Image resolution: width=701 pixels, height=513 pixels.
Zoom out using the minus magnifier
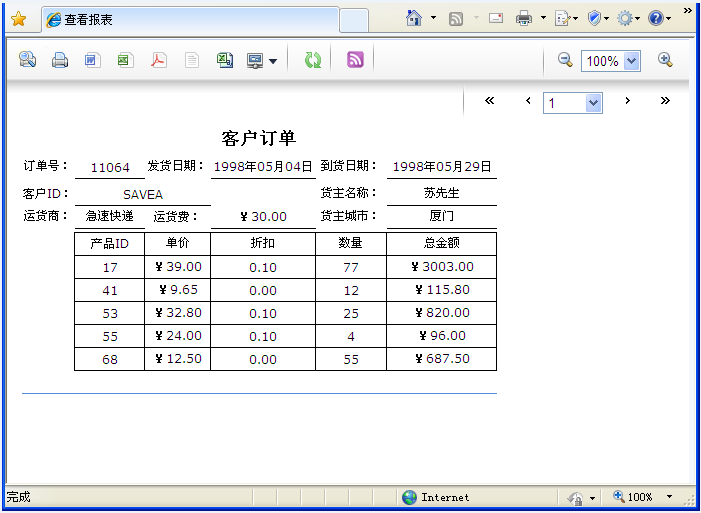[x=566, y=59]
